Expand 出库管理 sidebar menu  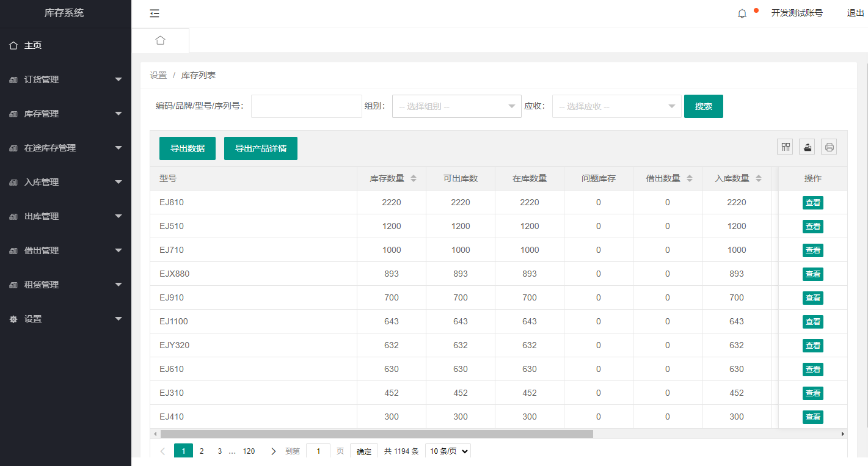(x=65, y=216)
